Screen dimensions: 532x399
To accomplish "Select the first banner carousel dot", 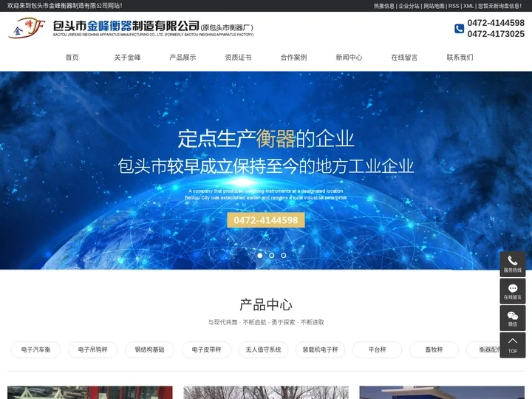I will click(260, 255).
